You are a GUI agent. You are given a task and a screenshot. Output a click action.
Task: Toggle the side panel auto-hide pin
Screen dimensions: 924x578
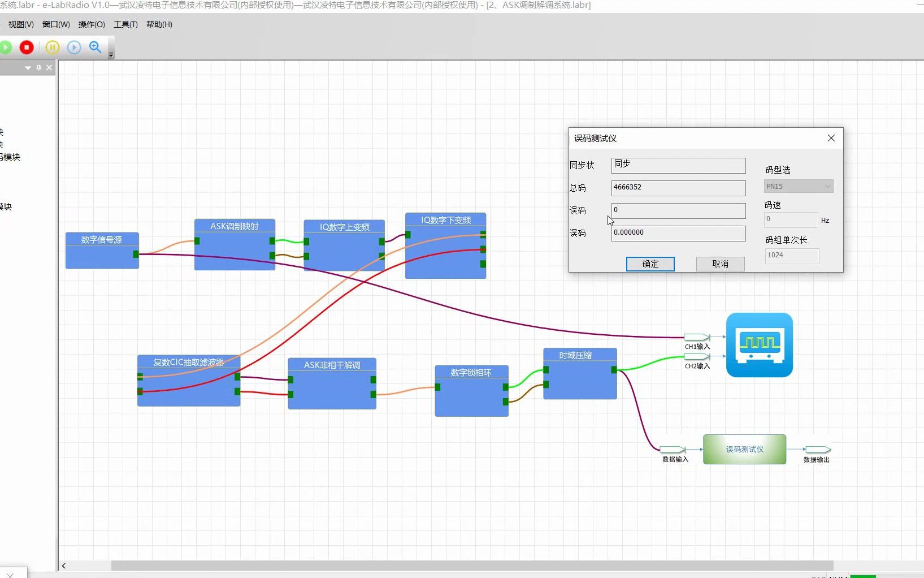pyautogui.click(x=38, y=68)
